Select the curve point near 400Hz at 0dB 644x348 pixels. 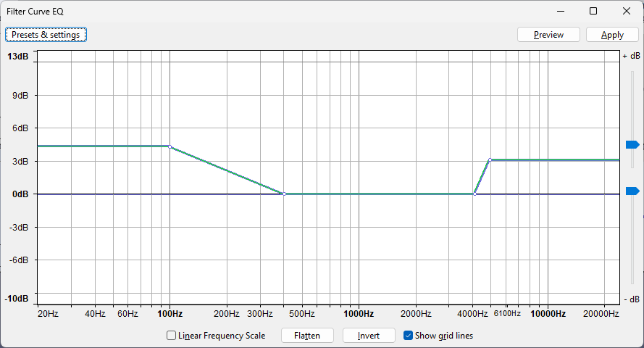click(x=284, y=194)
